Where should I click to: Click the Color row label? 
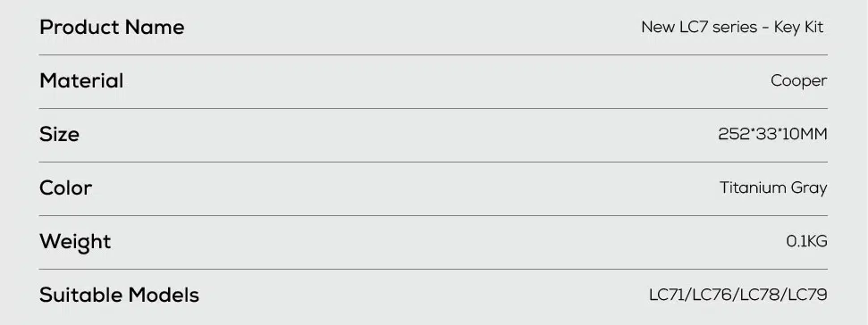click(65, 187)
